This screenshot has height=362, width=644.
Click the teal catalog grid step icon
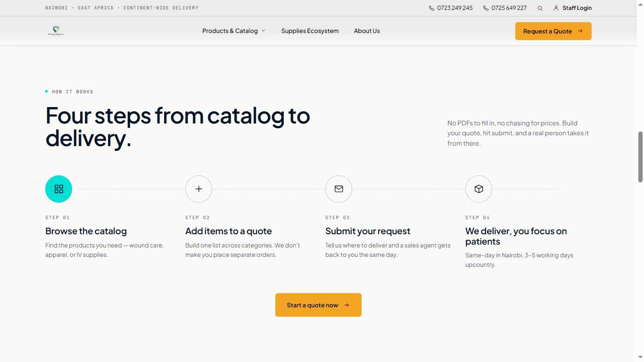pyautogui.click(x=58, y=189)
